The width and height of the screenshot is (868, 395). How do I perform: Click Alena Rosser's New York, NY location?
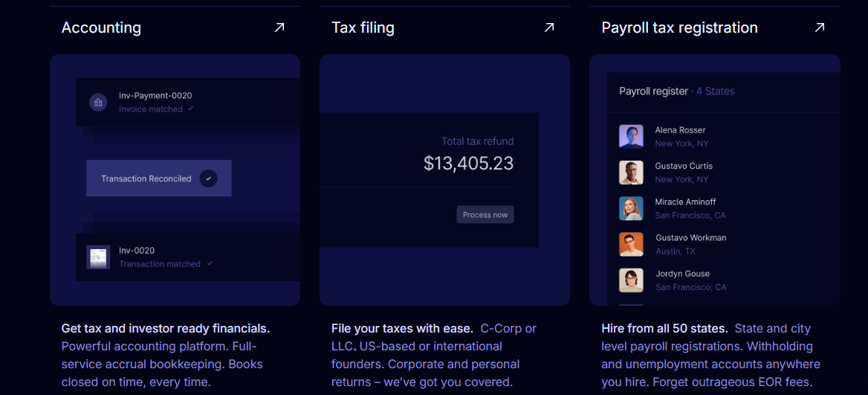click(x=681, y=144)
